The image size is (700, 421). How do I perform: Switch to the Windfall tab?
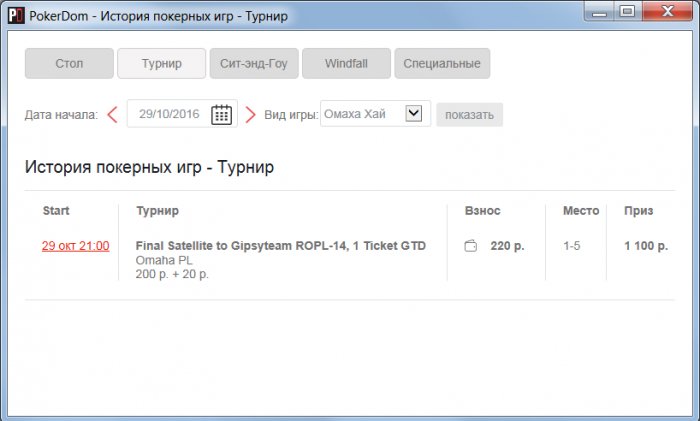click(346, 63)
